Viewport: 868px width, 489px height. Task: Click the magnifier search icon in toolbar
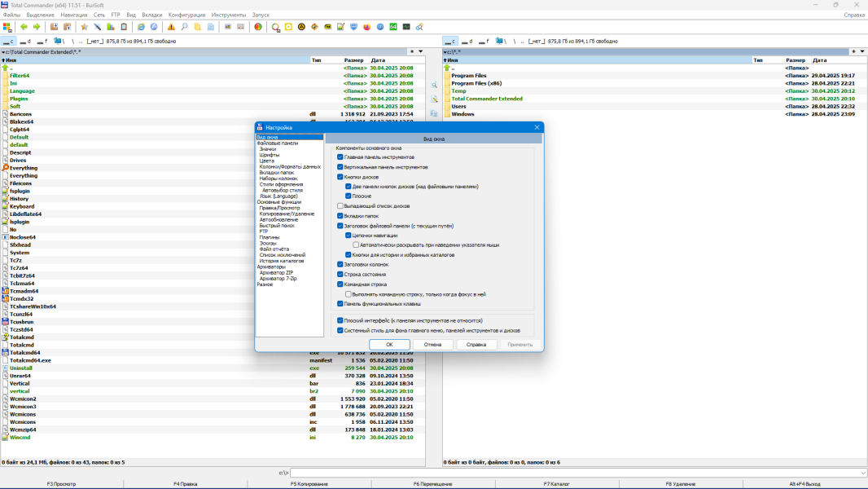point(184,27)
